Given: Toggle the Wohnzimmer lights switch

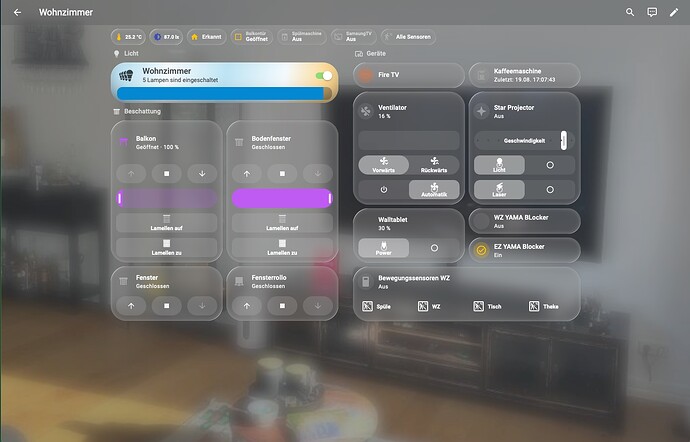Looking at the screenshot, I should (324, 76).
